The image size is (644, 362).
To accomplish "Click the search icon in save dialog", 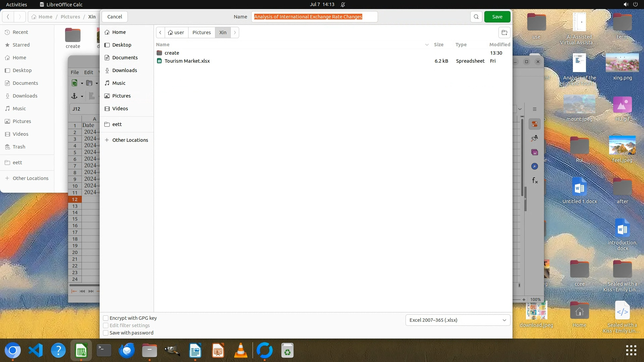I will point(476,17).
